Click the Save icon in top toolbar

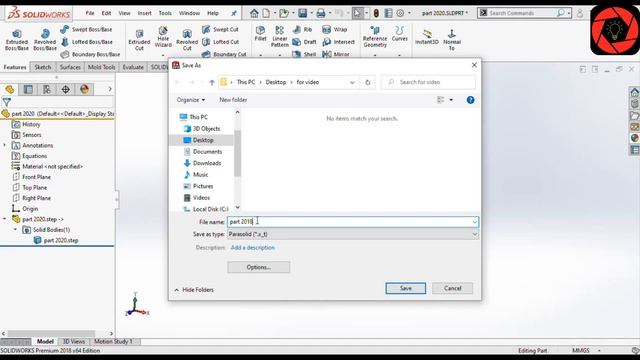click(302, 13)
